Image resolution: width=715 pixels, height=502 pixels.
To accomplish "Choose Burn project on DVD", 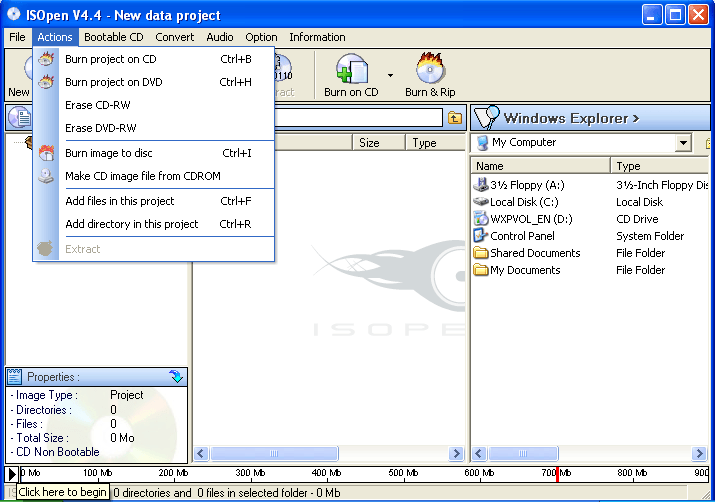I will [x=154, y=82].
